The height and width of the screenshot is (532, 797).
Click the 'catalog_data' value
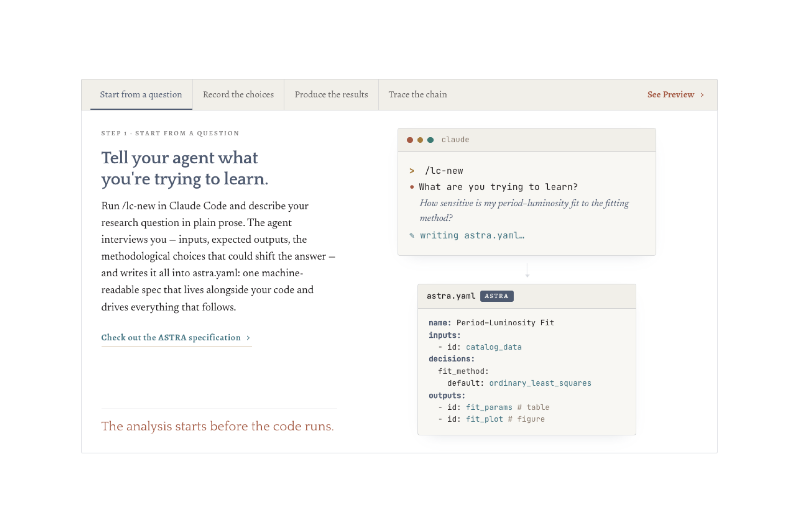[x=494, y=347]
